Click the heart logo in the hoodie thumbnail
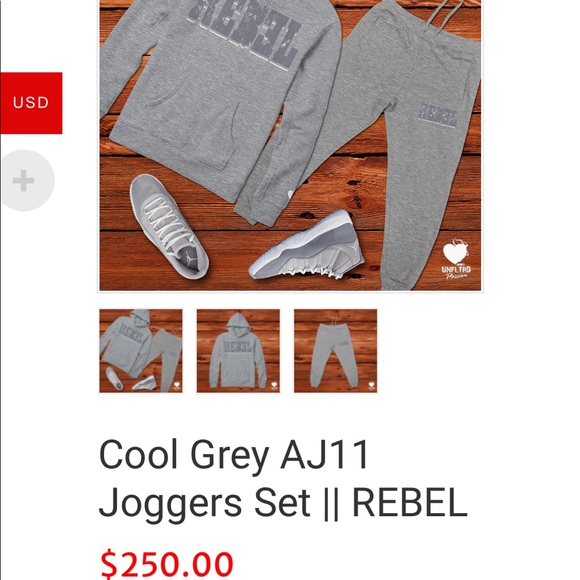This screenshot has width=580, height=580. [274, 385]
